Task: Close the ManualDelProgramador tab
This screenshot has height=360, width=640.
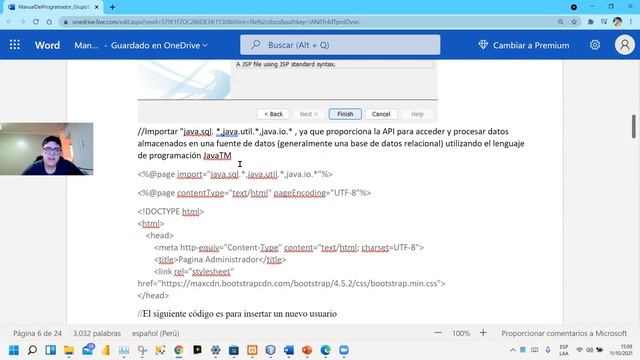Action: pos(97,7)
